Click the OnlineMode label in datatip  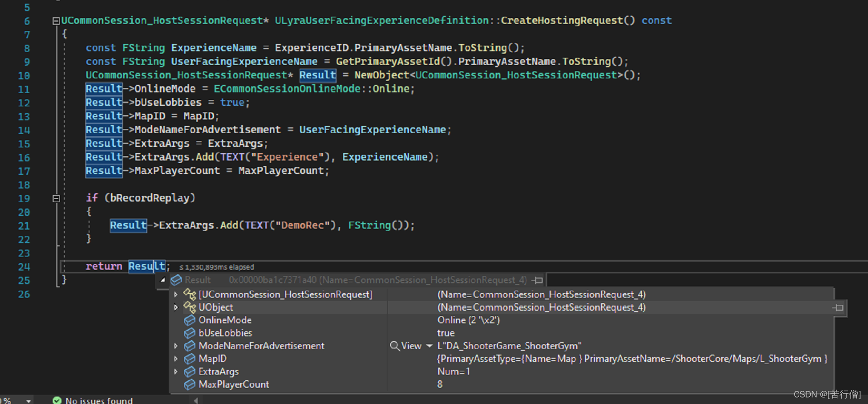[225, 320]
